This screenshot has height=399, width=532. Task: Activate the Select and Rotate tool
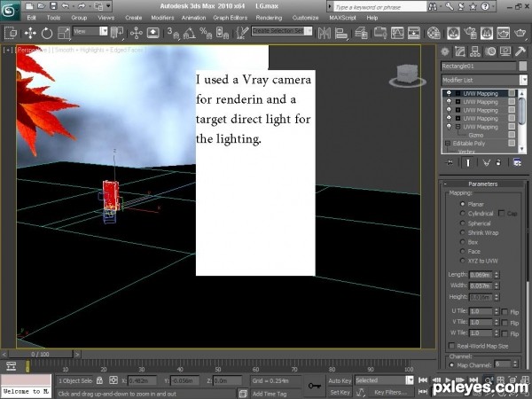pos(47,33)
